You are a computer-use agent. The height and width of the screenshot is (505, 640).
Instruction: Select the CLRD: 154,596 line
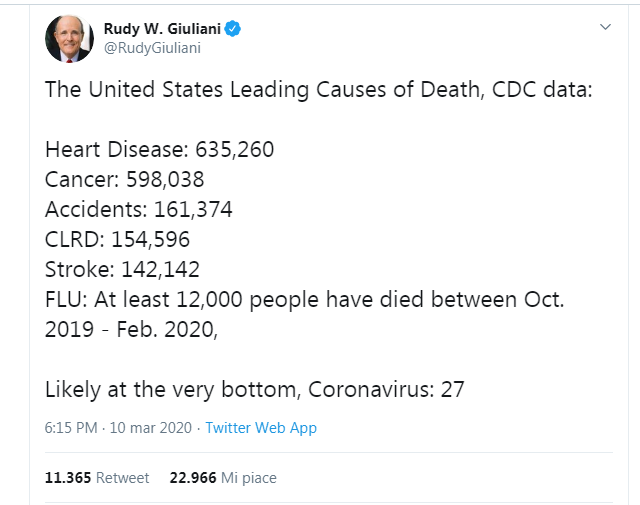[x=117, y=239]
